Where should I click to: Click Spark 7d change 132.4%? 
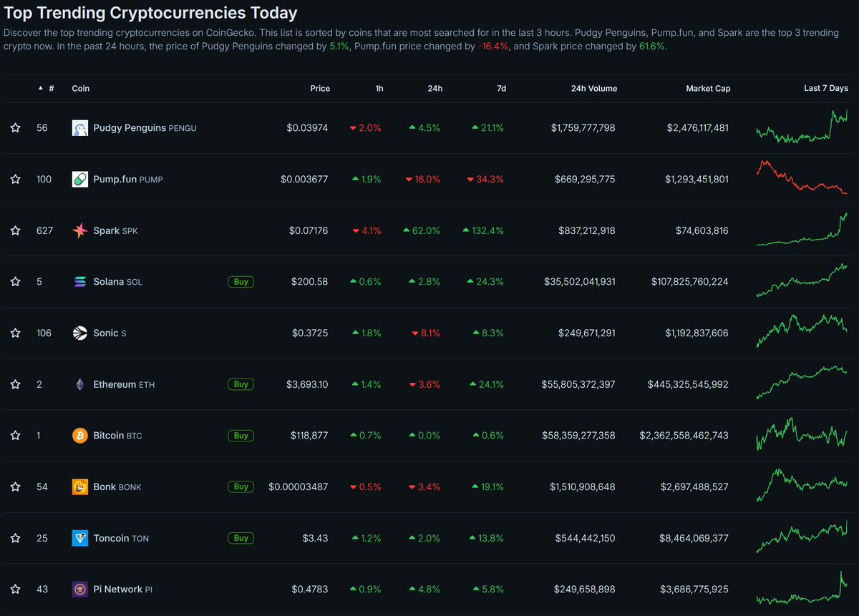[x=483, y=230]
